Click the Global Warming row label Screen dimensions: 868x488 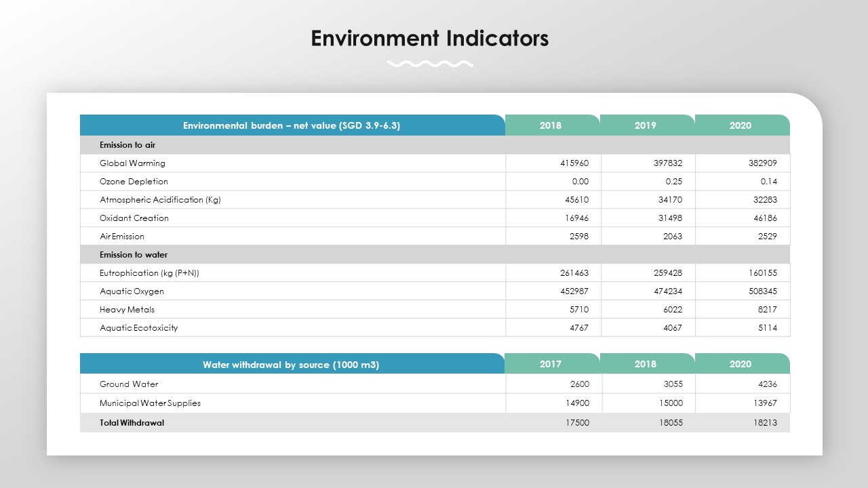click(x=132, y=163)
